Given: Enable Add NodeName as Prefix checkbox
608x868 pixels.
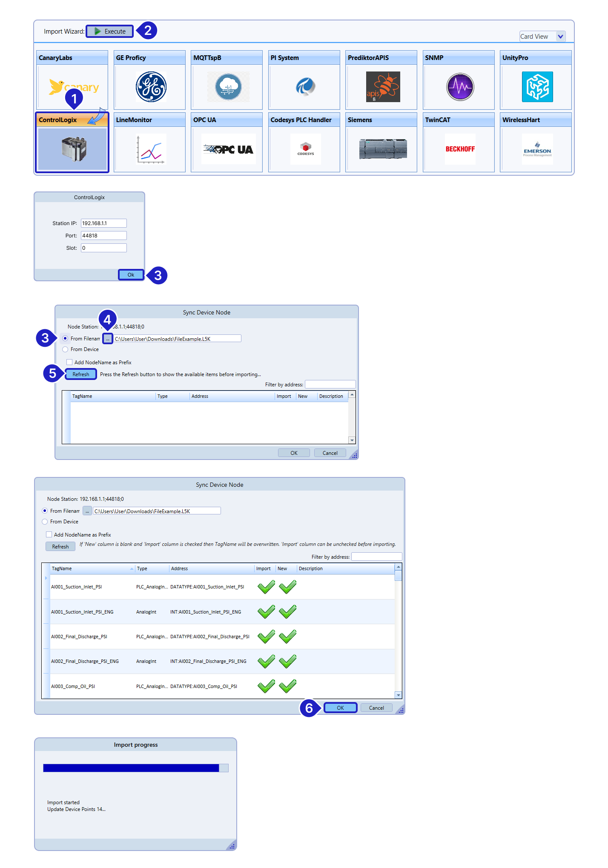Looking at the screenshot, I should 69,362.
